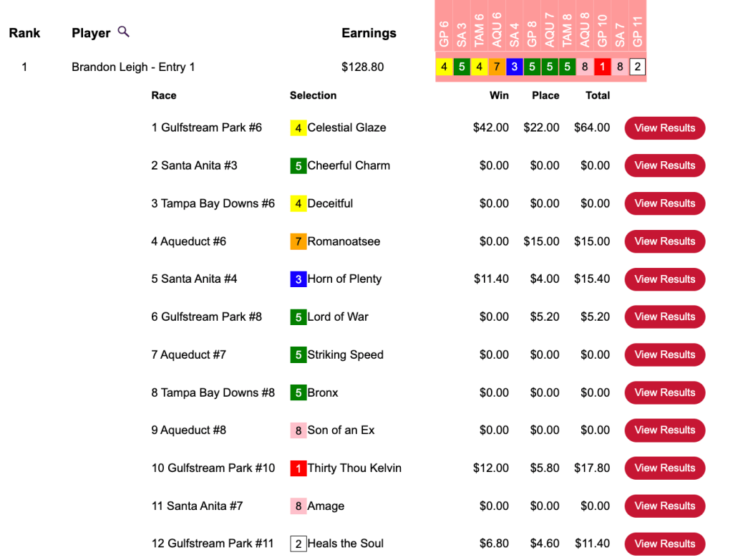
Task: Click orange number 7 badge beside Romanoatsee
Action: pos(298,241)
